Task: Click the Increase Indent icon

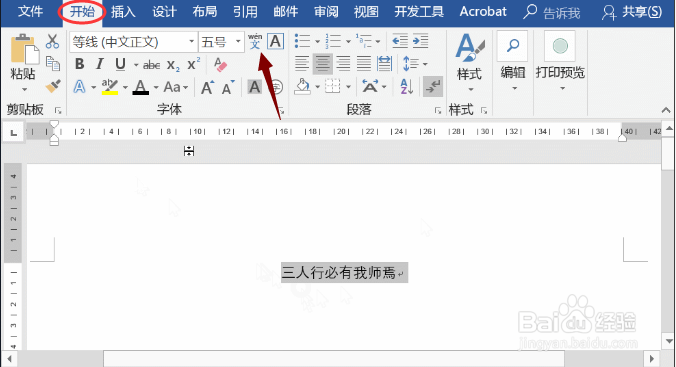Action: click(420, 41)
